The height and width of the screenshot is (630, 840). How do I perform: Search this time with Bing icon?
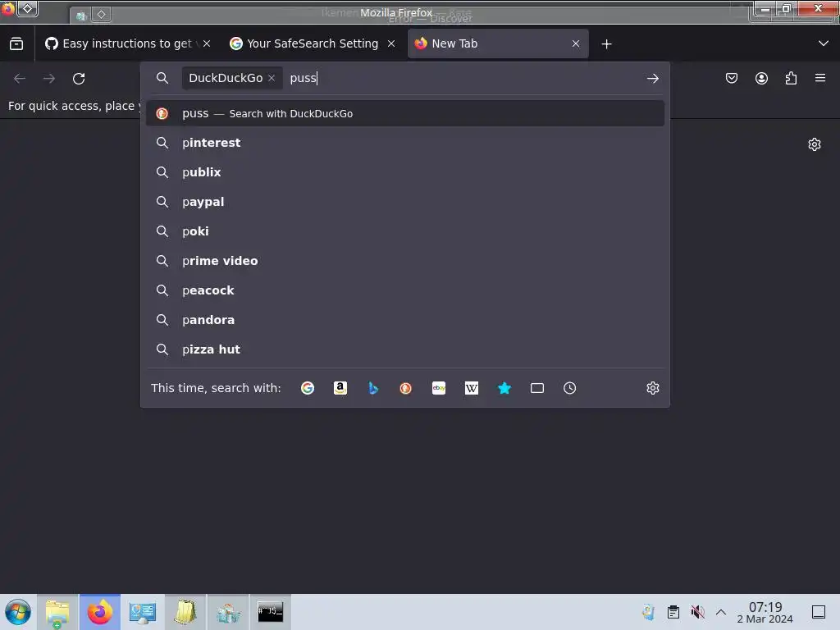point(373,388)
